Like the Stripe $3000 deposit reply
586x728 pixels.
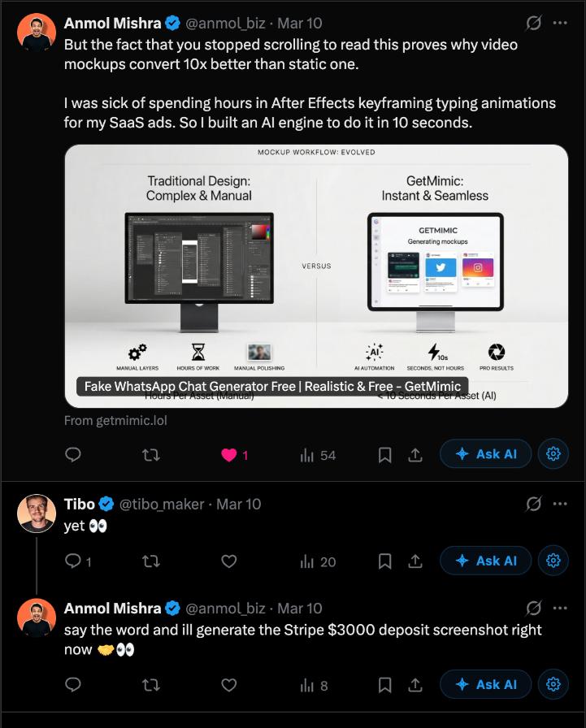pos(228,684)
